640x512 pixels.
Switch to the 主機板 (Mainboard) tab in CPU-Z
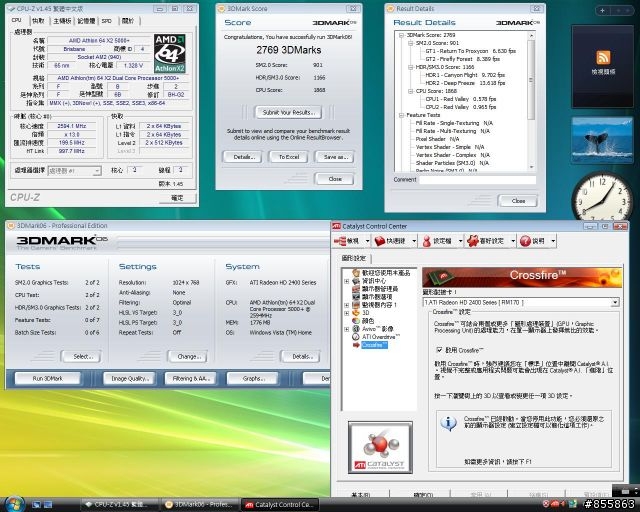click(62, 21)
